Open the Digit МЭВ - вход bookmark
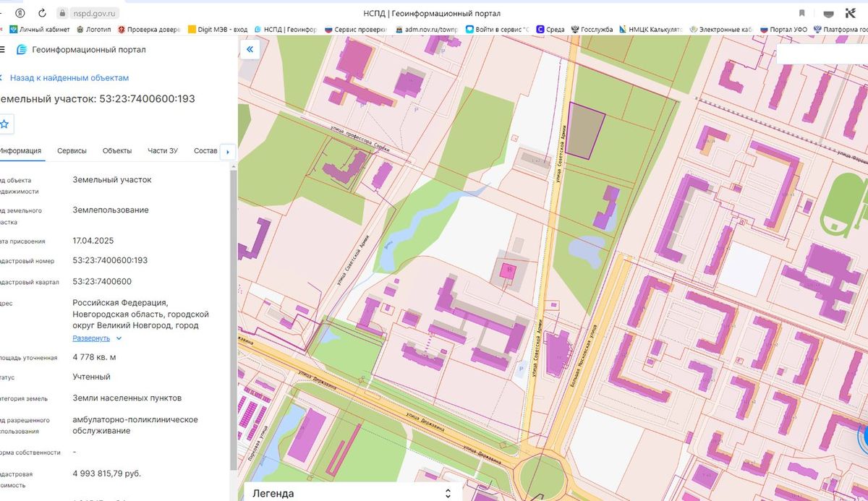868x501 pixels. click(218, 30)
